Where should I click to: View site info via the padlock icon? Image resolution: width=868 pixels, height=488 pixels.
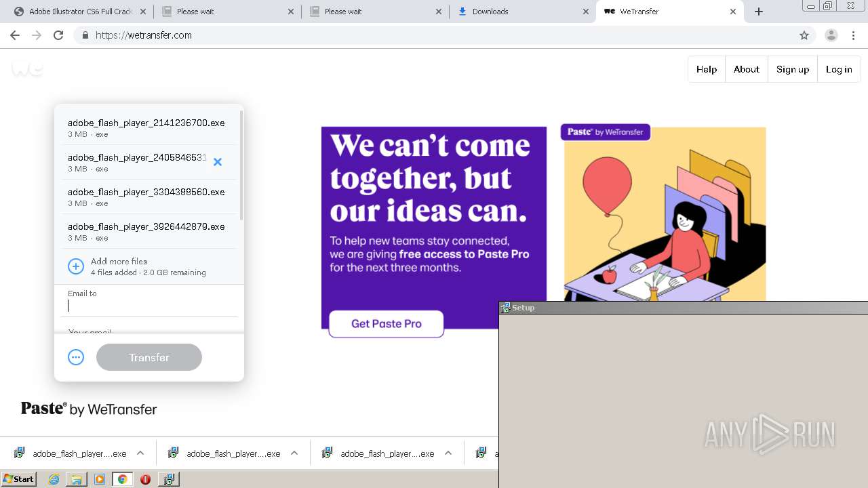[85, 35]
